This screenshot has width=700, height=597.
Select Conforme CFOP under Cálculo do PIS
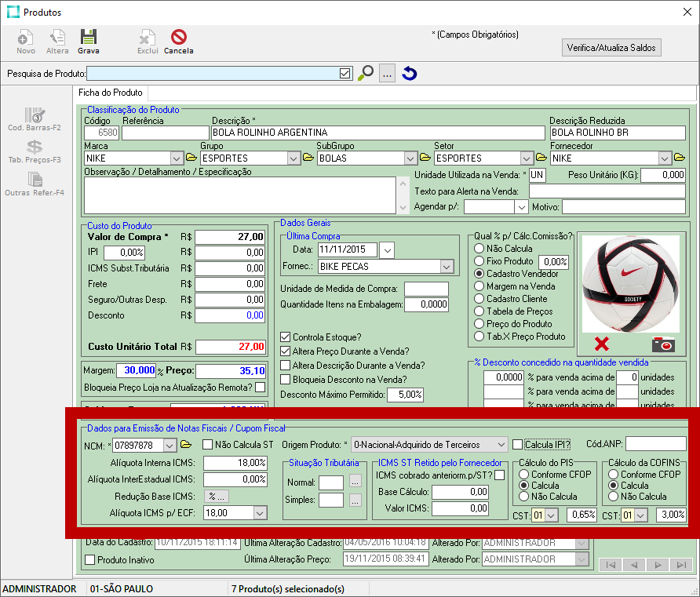(524, 475)
